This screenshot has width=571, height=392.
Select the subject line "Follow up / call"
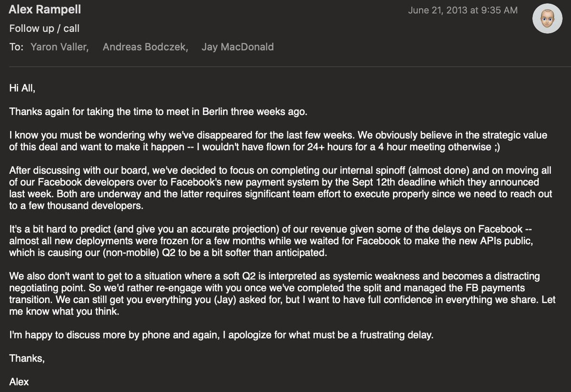click(44, 29)
